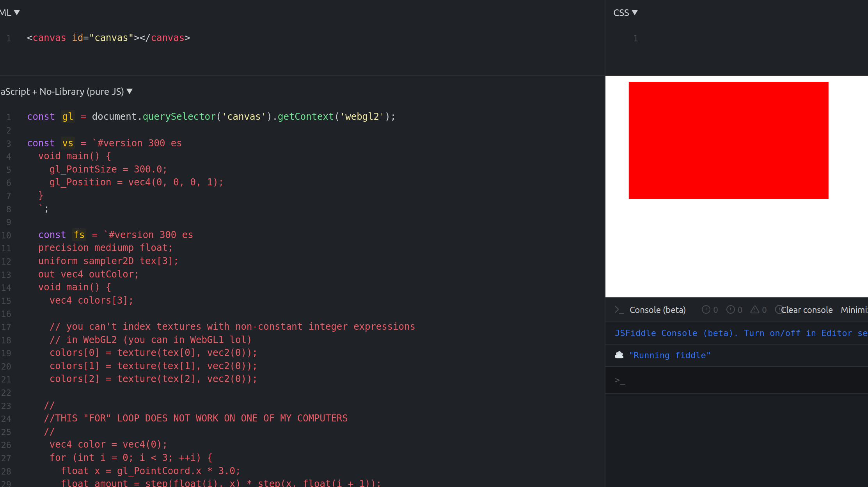Image resolution: width=868 pixels, height=487 pixels.
Task: Click the Running fiddle console message
Action: pyautogui.click(x=669, y=355)
